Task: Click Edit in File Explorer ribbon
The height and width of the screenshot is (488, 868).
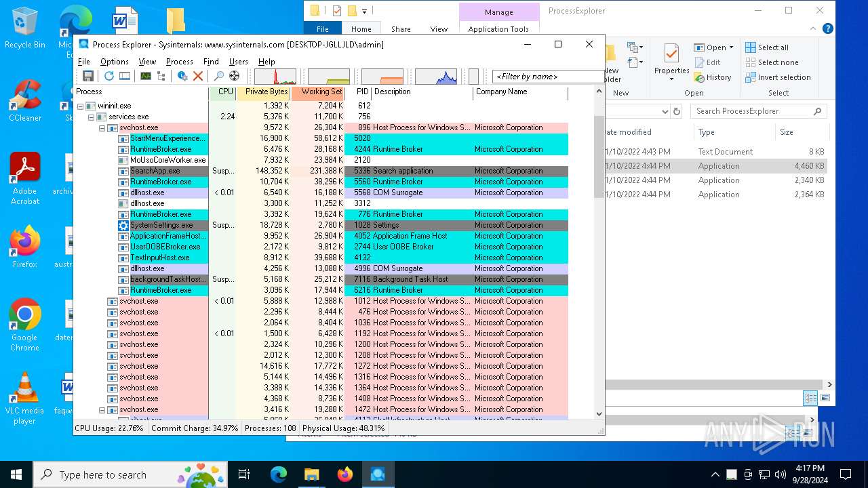Action: coord(707,62)
